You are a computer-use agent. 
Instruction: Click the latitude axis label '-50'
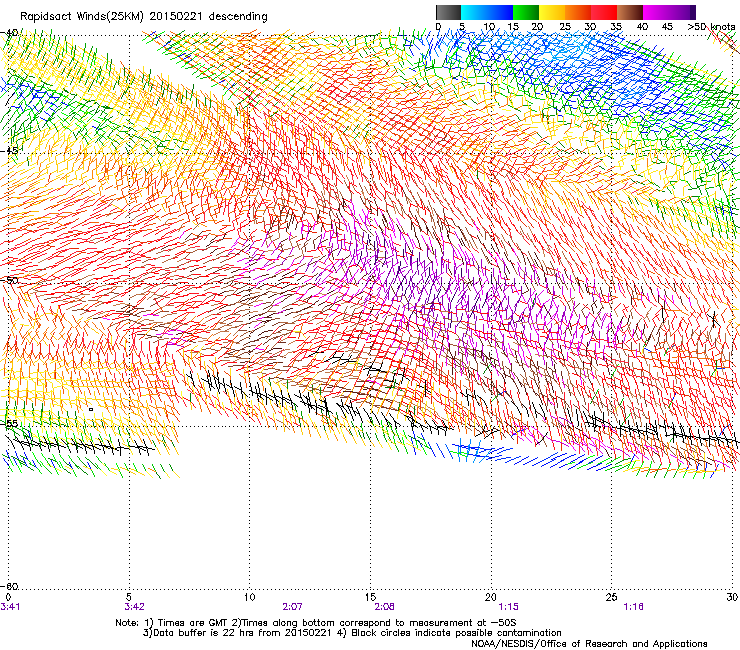[9, 280]
